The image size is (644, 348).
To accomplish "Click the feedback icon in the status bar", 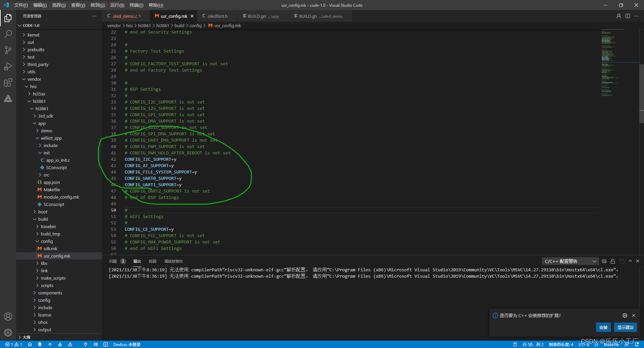I will pos(627,344).
